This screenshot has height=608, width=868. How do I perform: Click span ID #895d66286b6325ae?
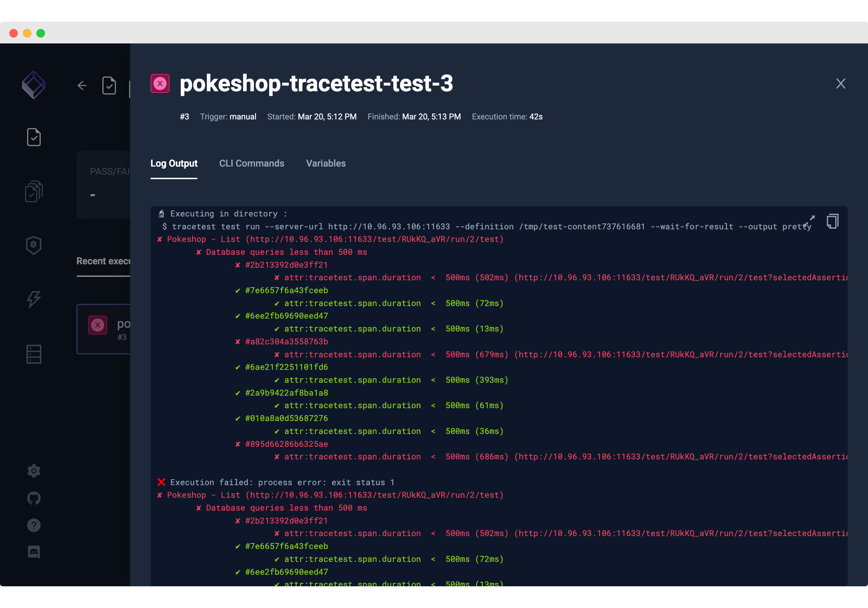coord(287,444)
